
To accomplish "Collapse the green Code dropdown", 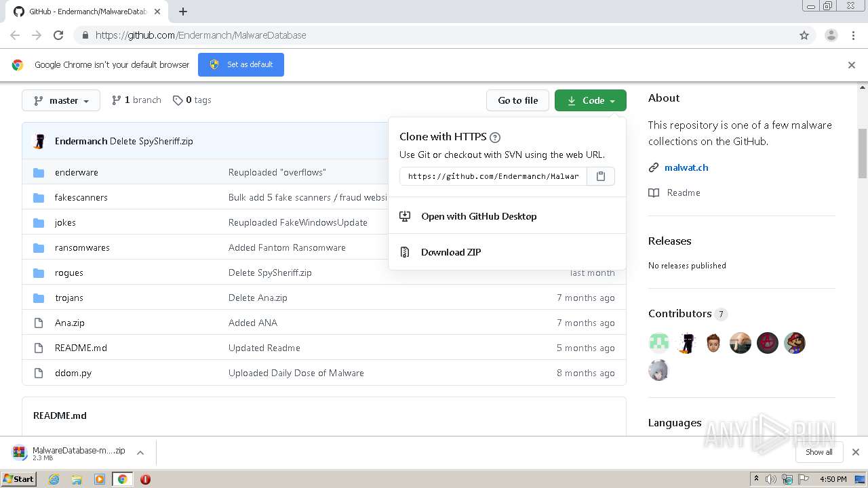I will click(591, 100).
